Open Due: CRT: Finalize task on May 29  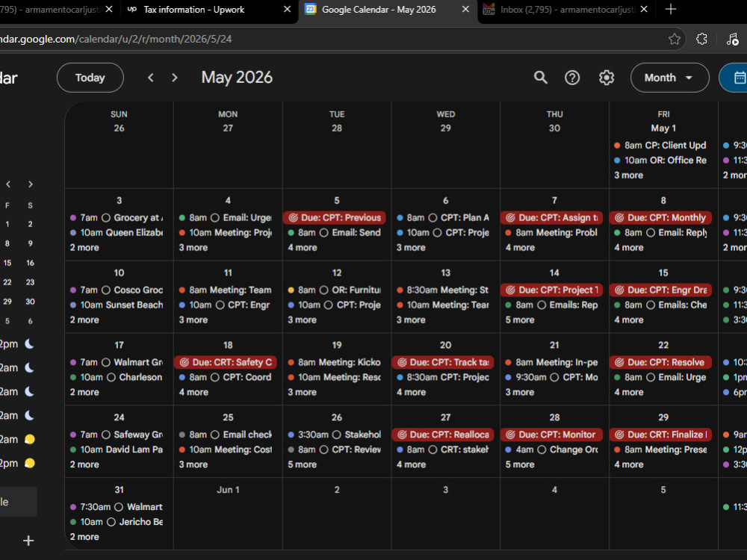[x=660, y=435]
